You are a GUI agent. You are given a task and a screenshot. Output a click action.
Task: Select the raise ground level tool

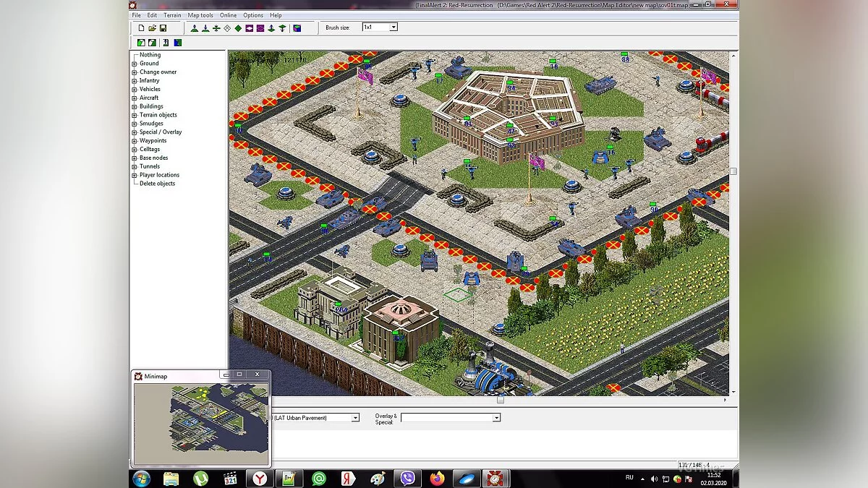194,27
